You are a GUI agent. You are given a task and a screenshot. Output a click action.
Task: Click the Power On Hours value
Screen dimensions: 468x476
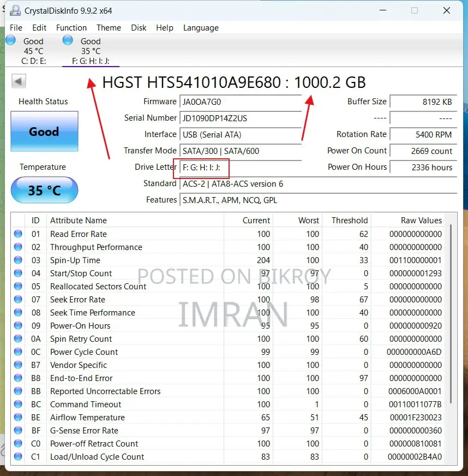coord(423,167)
